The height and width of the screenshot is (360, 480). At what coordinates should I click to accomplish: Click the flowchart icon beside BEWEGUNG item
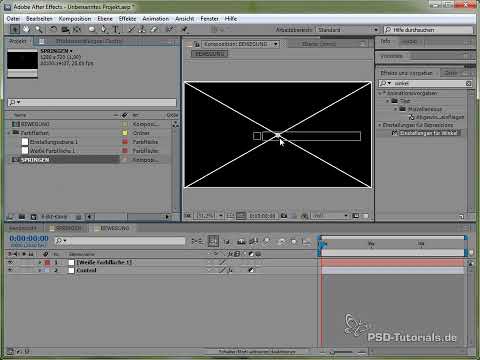pyautogui.click(x=175, y=124)
